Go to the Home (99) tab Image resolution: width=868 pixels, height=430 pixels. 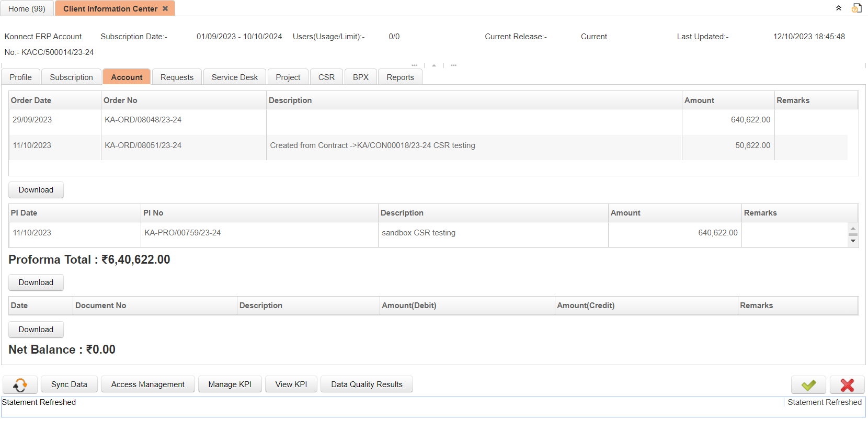tap(27, 8)
